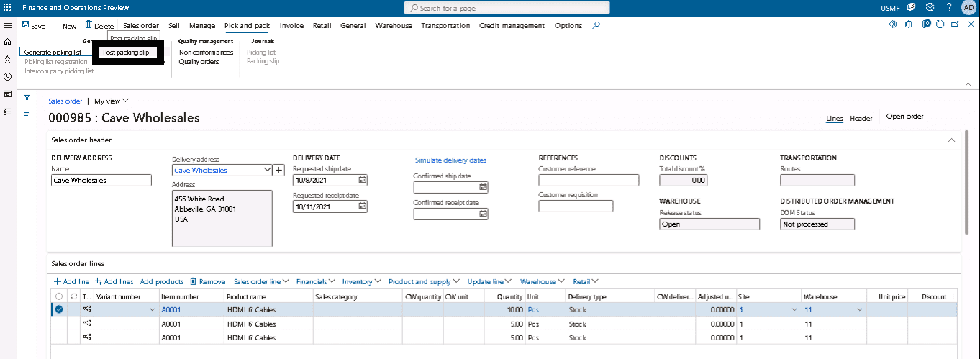This screenshot has width=980, height=359.
Task: Toggle select-all rows circle in grid header
Action: point(59,296)
